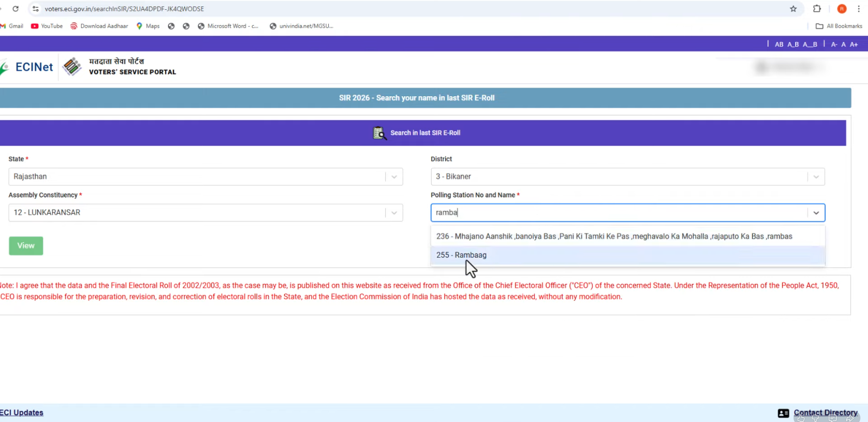Bookmark this page with the star icon

tap(793, 9)
